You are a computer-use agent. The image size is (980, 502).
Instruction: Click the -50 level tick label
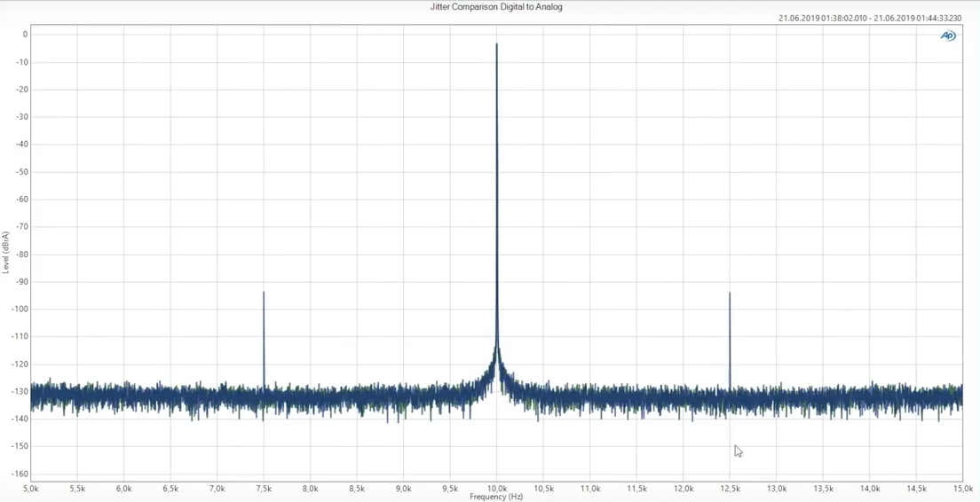pos(21,172)
